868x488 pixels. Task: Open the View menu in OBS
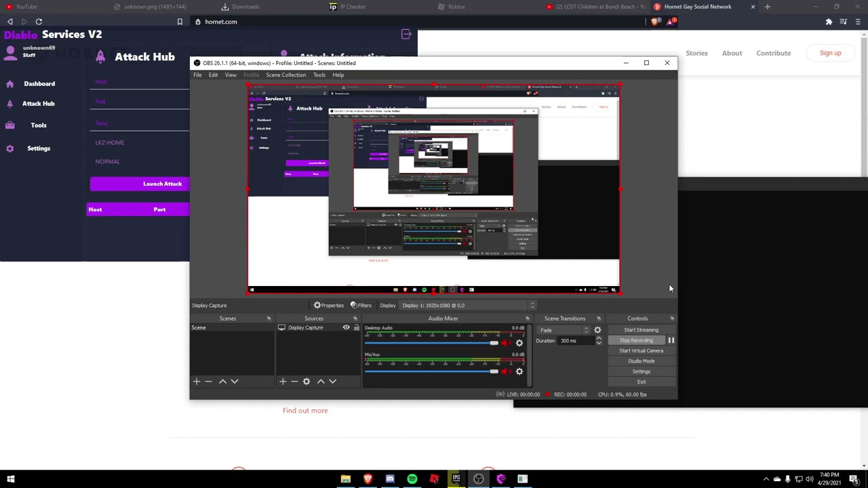point(231,75)
